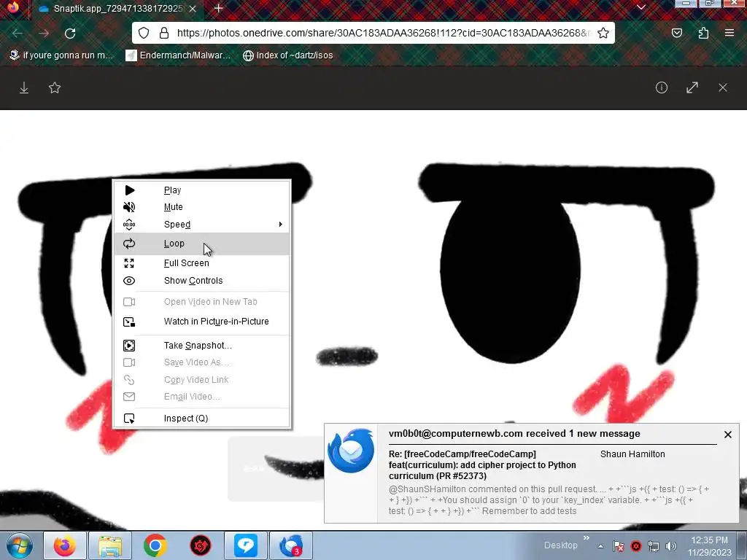Show hidden tray icons arrow
This screenshot has width=747, height=560.
pyautogui.click(x=601, y=547)
